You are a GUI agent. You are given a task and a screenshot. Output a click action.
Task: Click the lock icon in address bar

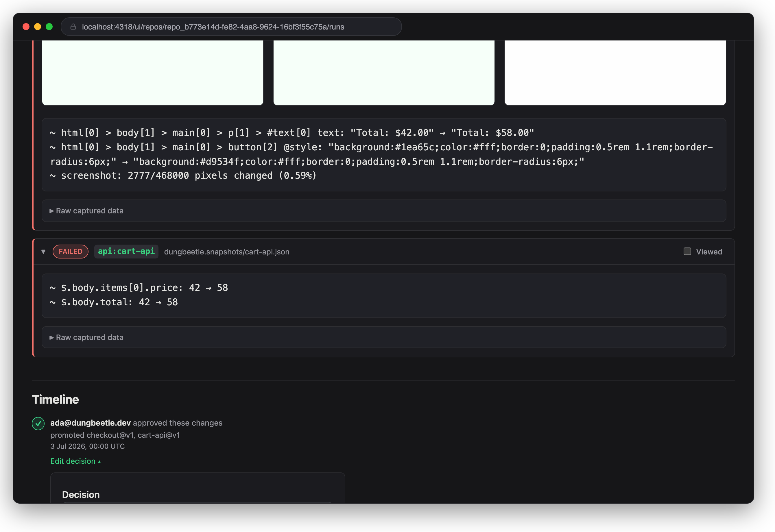coord(73,27)
